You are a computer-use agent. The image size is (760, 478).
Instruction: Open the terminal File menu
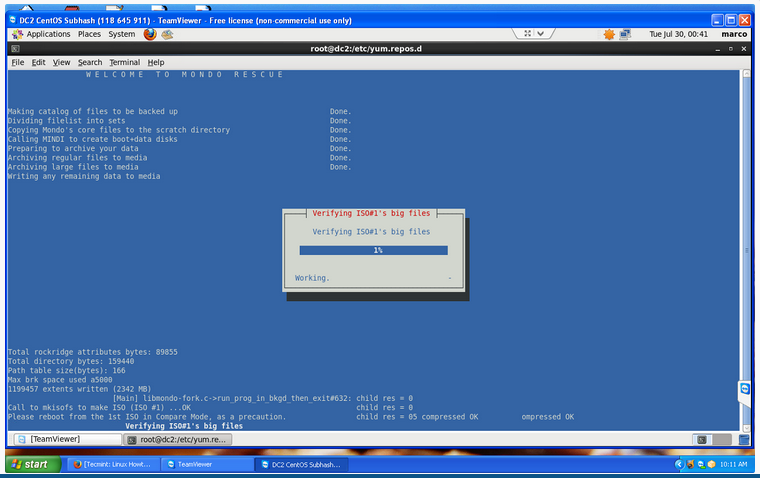pyautogui.click(x=17, y=62)
